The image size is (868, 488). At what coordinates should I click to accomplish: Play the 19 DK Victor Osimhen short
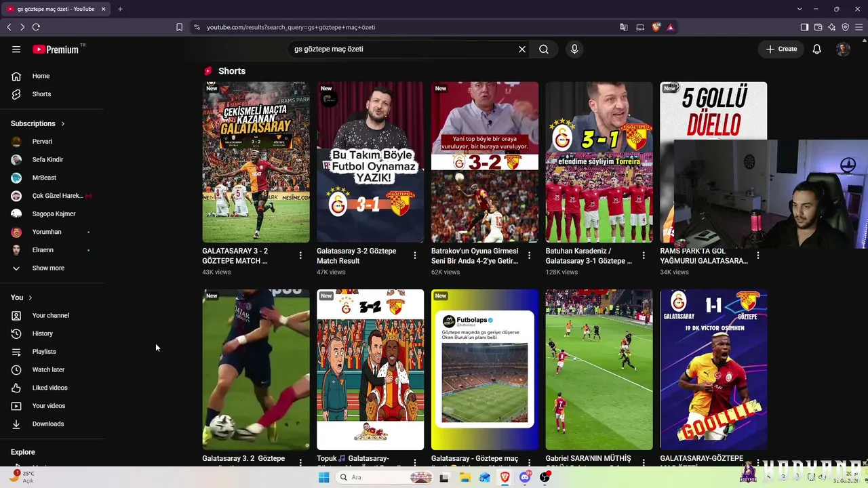pyautogui.click(x=713, y=369)
